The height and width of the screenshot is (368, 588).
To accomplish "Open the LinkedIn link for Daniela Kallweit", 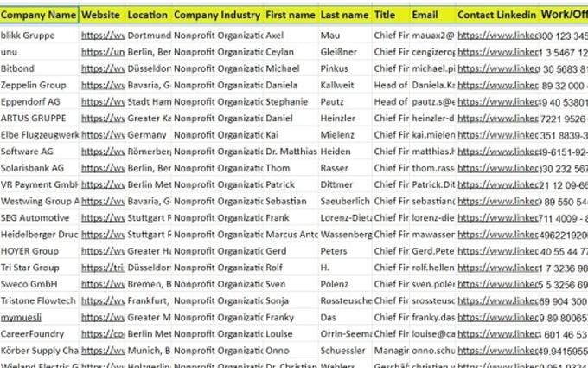I will point(497,85).
